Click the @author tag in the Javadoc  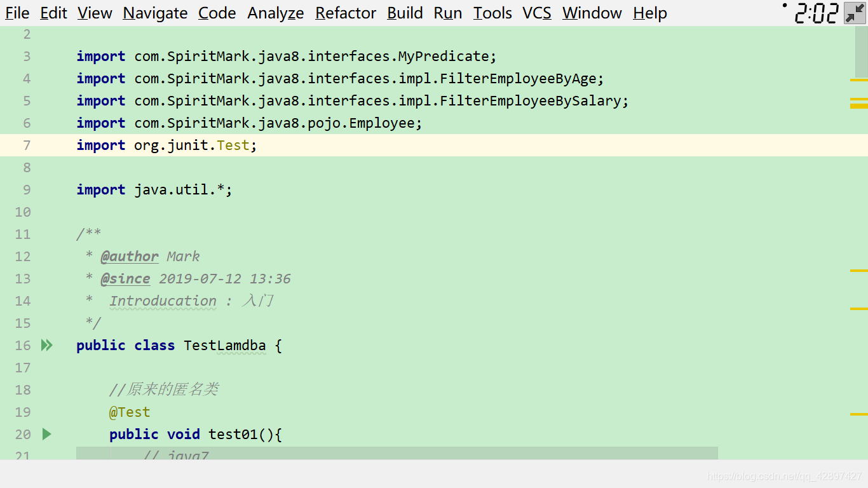click(x=130, y=256)
